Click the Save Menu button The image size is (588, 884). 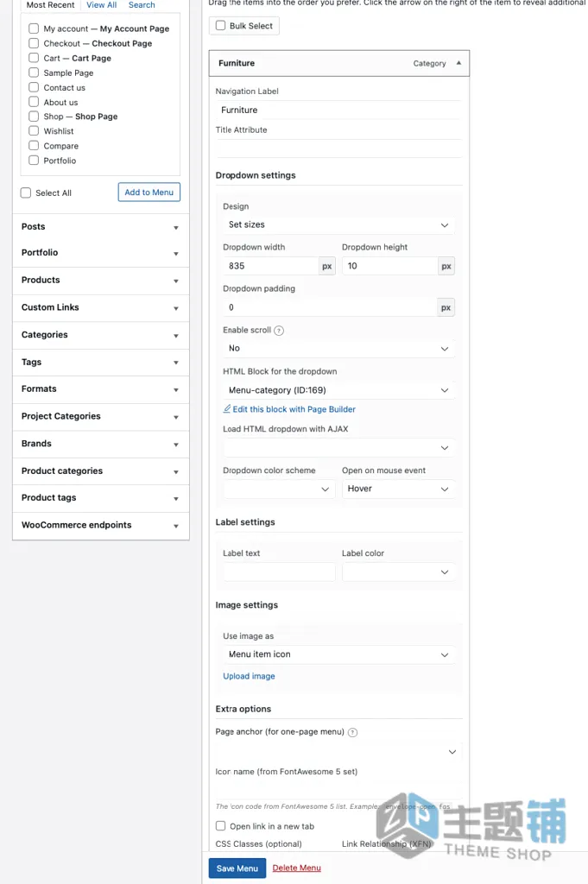click(237, 868)
